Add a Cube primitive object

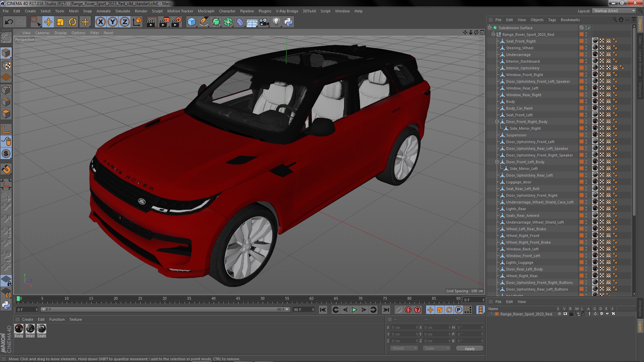pos(192,22)
